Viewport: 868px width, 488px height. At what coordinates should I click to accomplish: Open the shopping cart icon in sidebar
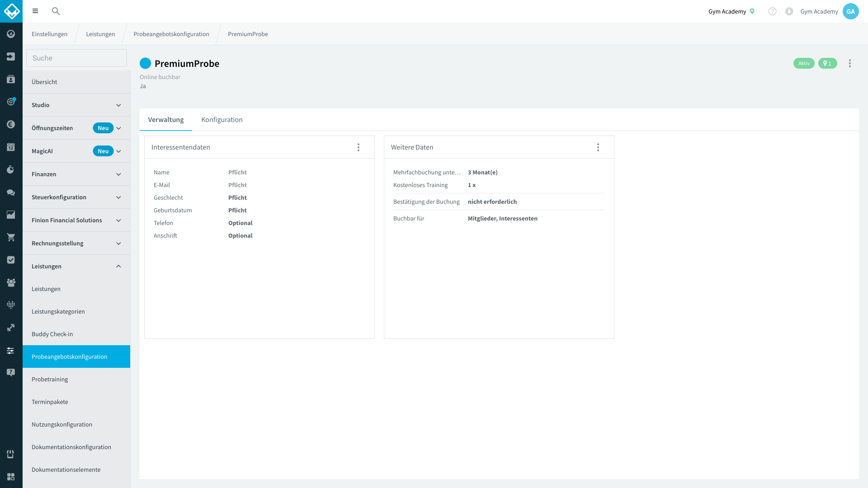click(11, 237)
